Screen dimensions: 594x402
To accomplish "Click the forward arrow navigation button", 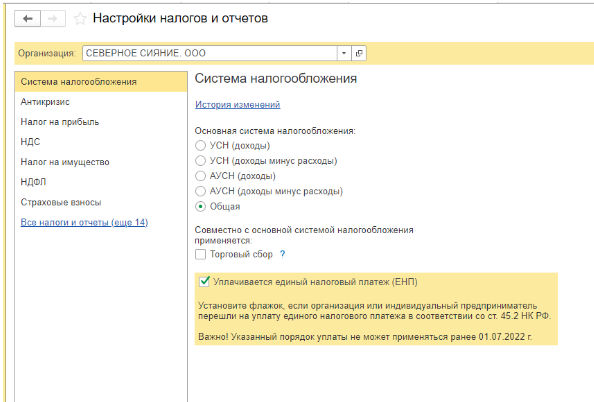I will coord(53,19).
